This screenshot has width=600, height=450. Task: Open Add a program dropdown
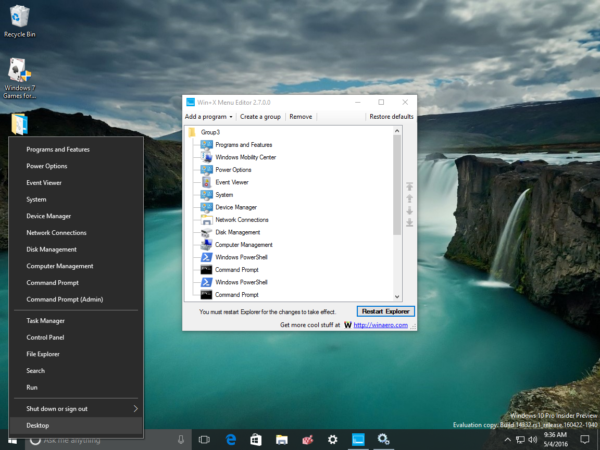coord(209,117)
